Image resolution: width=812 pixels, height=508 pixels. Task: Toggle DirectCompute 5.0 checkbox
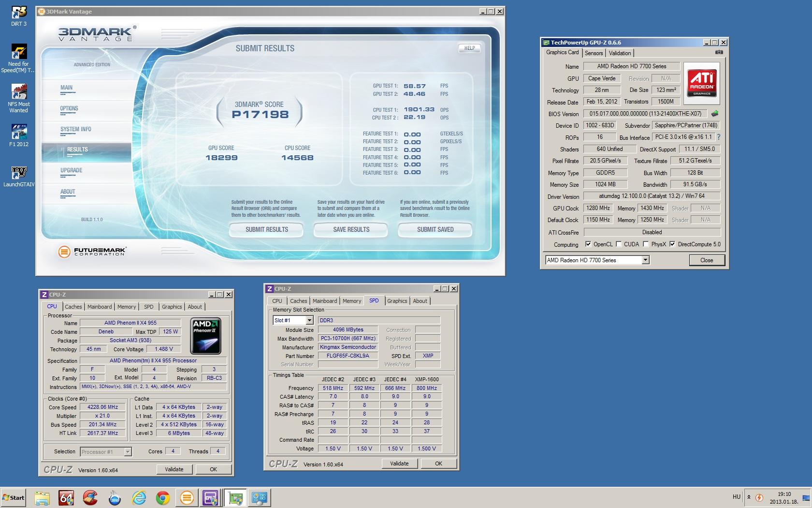click(672, 244)
